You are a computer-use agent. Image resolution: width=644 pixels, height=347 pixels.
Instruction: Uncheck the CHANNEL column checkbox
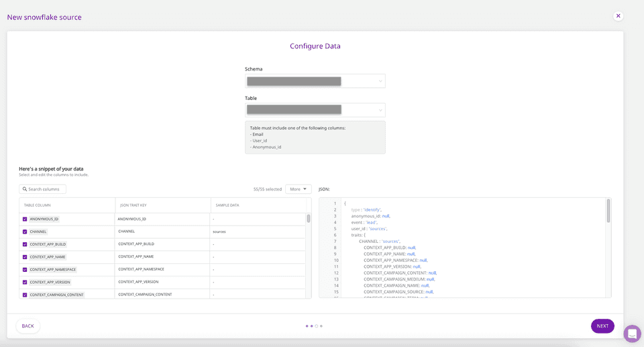[x=25, y=232]
